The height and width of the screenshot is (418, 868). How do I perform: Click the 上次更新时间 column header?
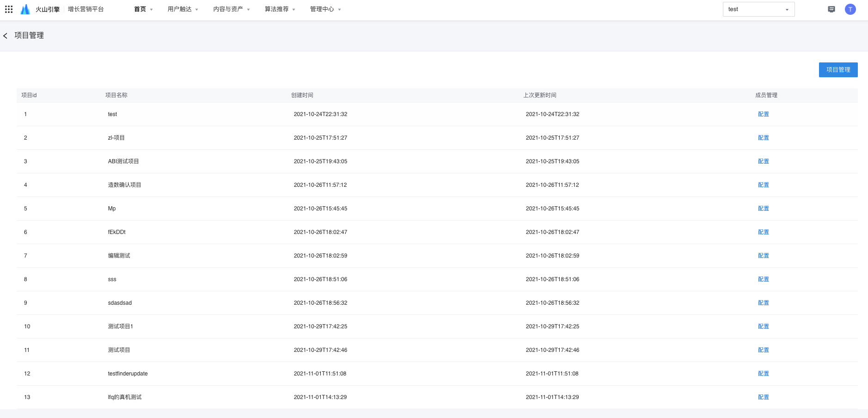[540, 95]
